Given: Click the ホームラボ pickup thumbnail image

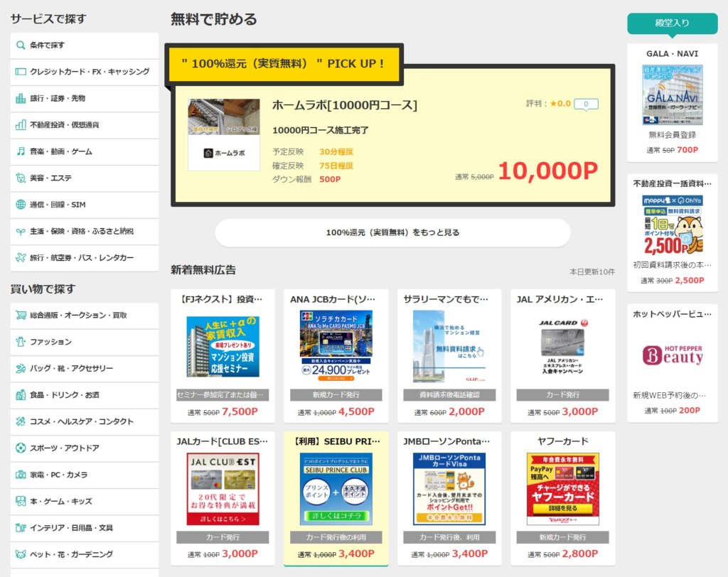Looking at the screenshot, I should point(224,134).
